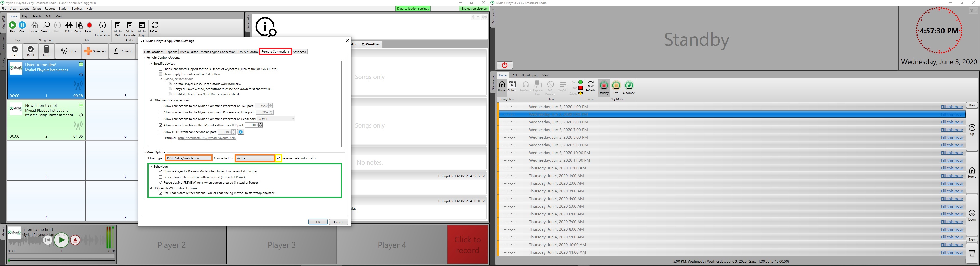Open Item Information from the toolbar

(x=102, y=28)
